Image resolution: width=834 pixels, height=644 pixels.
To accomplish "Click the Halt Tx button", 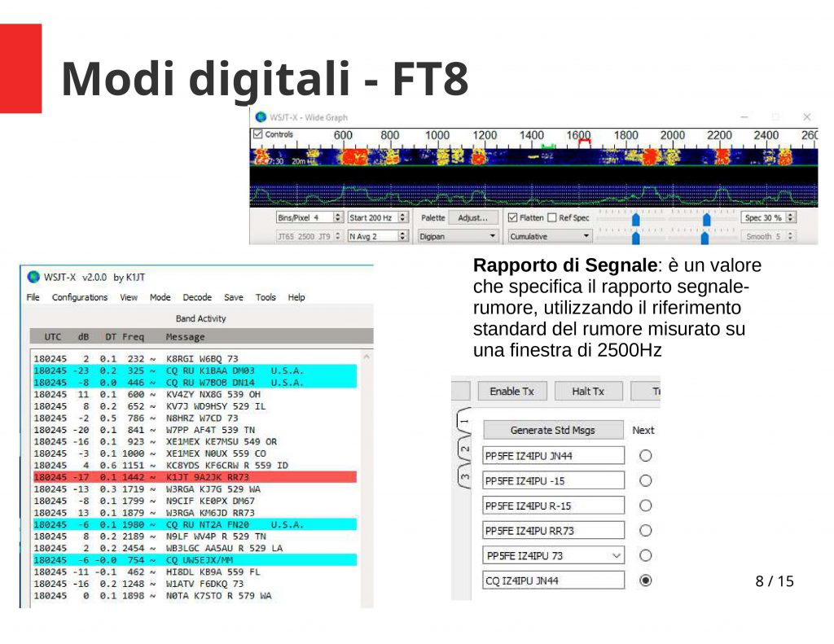I will coord(588,392).
